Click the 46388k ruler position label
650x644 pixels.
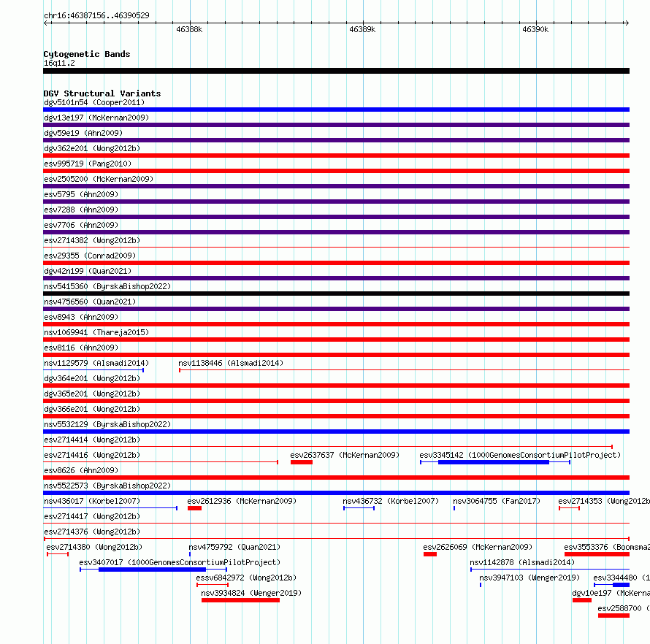click(x=189, y=29)
